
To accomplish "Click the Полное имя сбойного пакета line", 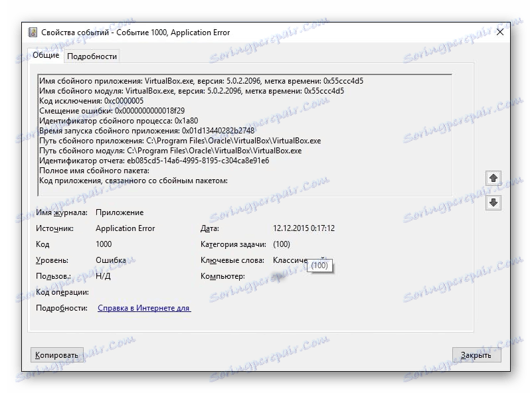I will pos(94,171).
